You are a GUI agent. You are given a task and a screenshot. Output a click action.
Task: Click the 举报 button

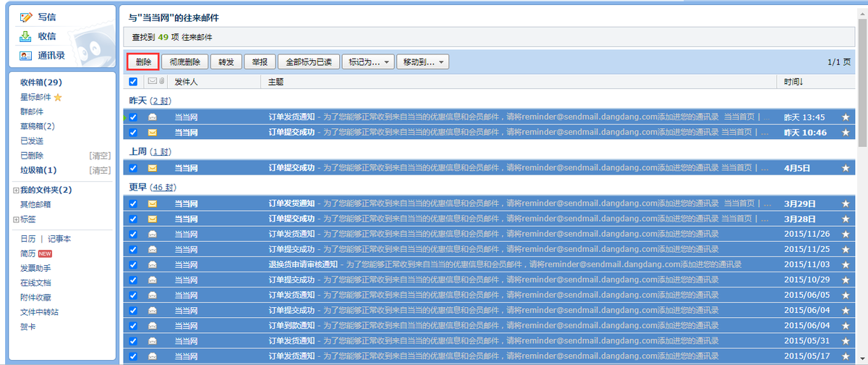coord(260,62)
